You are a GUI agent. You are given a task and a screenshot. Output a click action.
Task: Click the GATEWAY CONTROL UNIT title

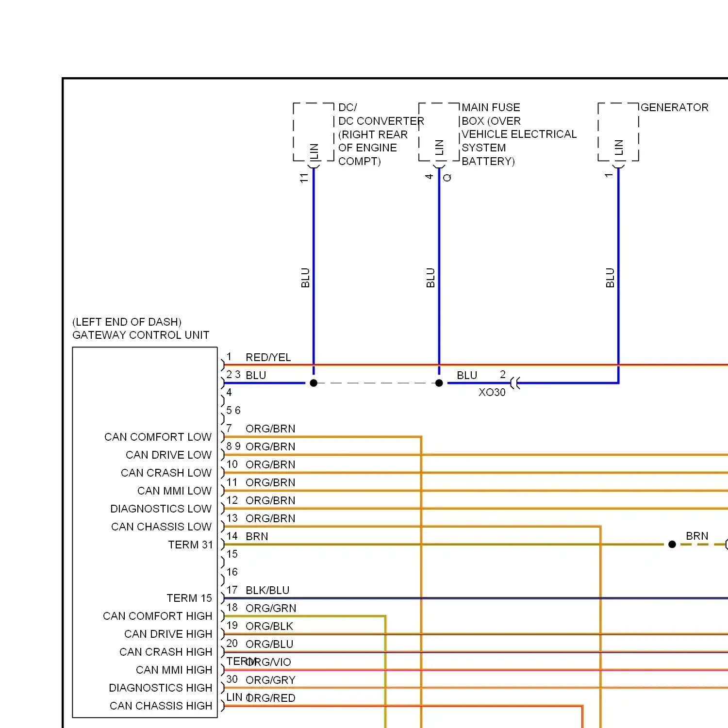point(141,335)
